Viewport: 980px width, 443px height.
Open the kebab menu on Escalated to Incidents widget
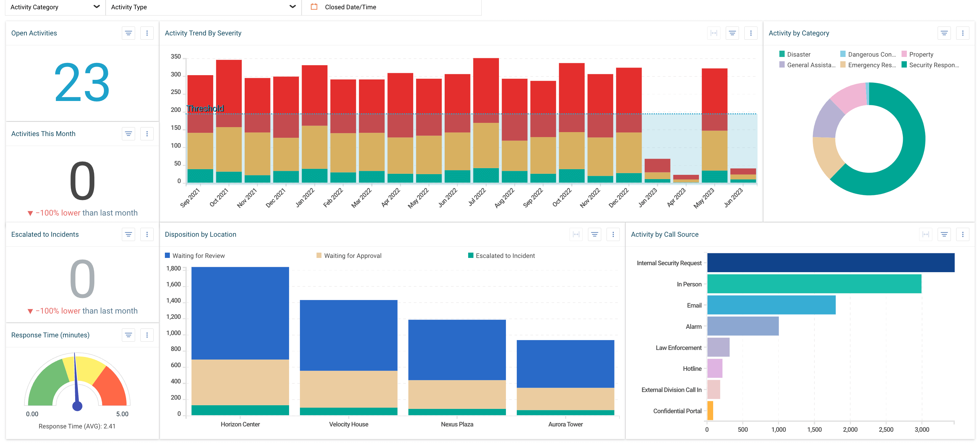147,234
